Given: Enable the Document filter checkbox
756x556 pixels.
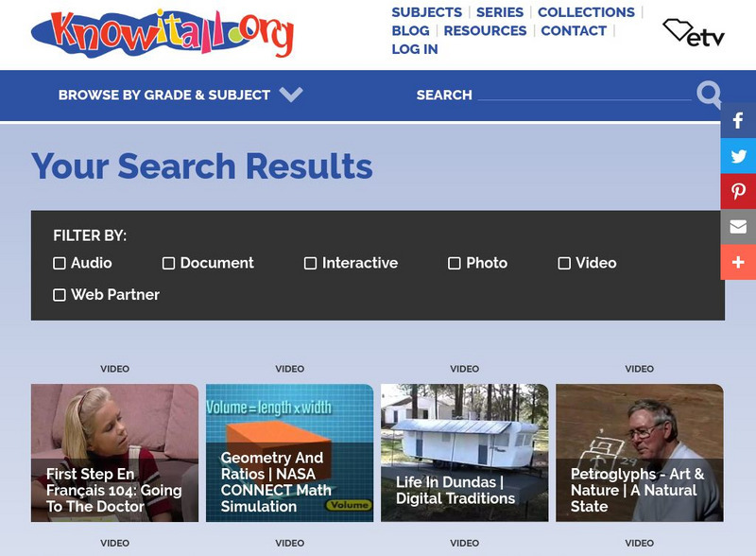Looking at the screenshot, I should tap(168, 263).
